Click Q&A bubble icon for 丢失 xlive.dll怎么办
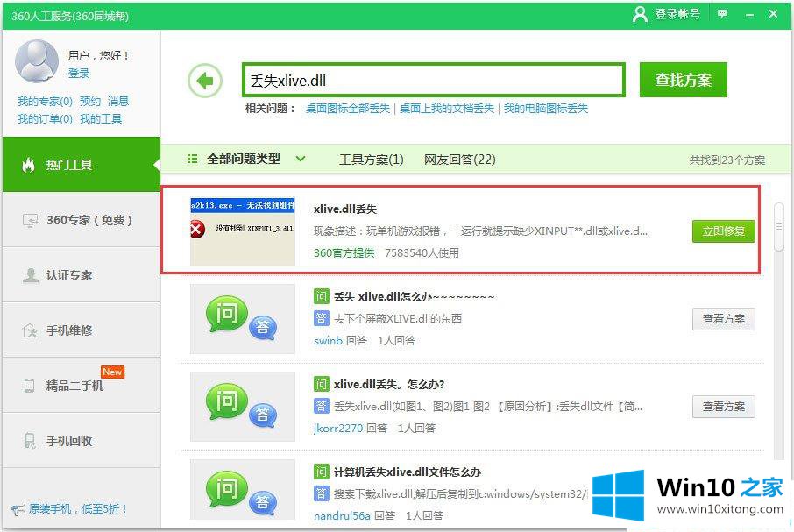794x532 pixels. (242, 318)
